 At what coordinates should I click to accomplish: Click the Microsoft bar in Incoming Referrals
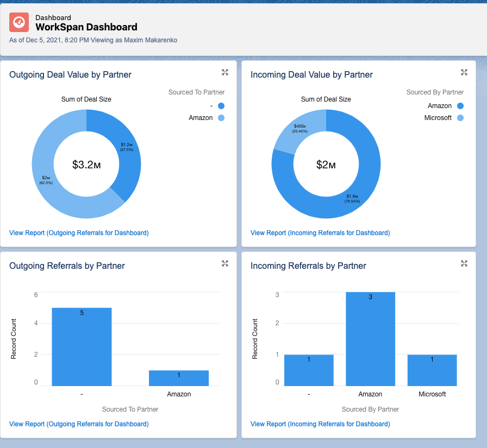pos(432,370)
